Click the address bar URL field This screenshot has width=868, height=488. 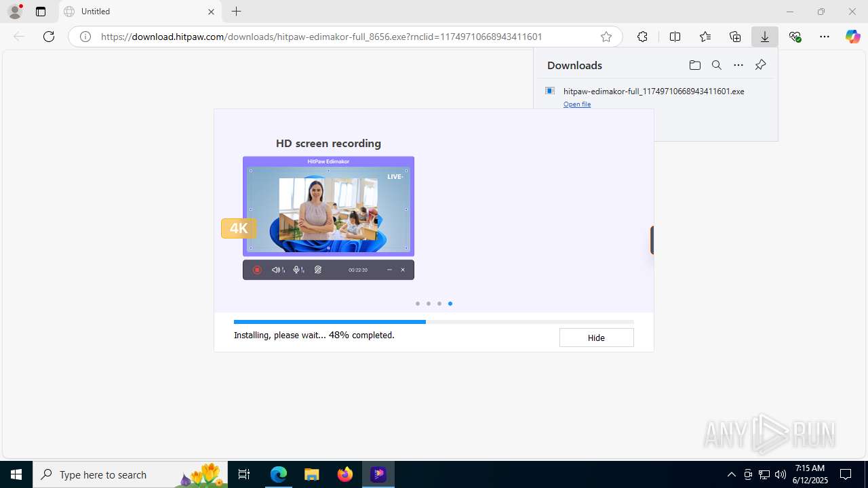346,37
